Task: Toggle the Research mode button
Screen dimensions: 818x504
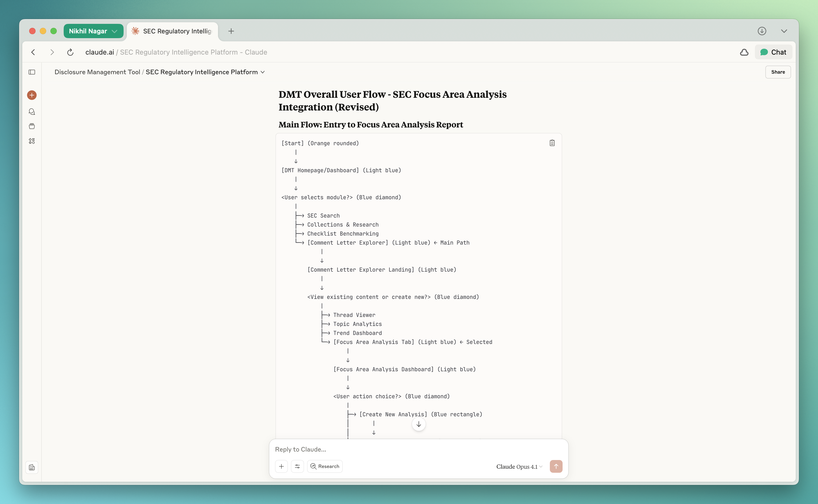Action: tap(325, 466)
